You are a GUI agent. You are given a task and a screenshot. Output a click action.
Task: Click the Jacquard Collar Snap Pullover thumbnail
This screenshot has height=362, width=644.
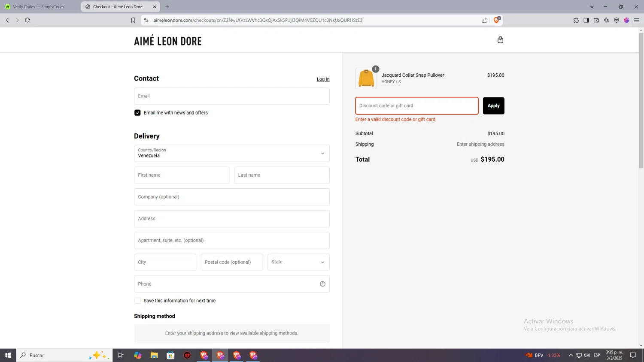[x=366, y=78]
